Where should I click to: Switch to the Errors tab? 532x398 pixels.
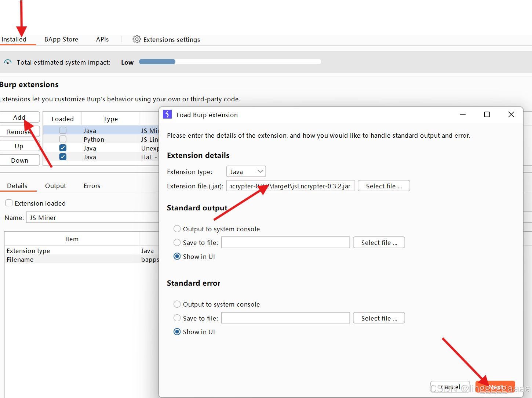(92, 186)
